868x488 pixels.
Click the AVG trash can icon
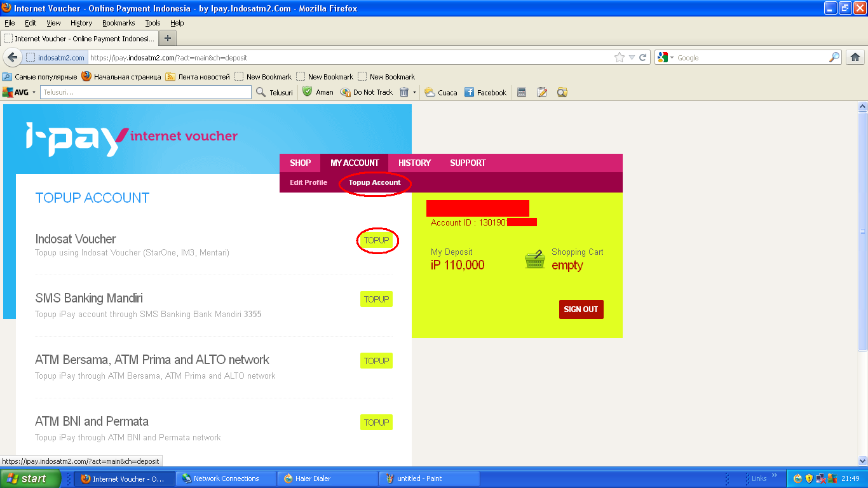click(404, 92)
